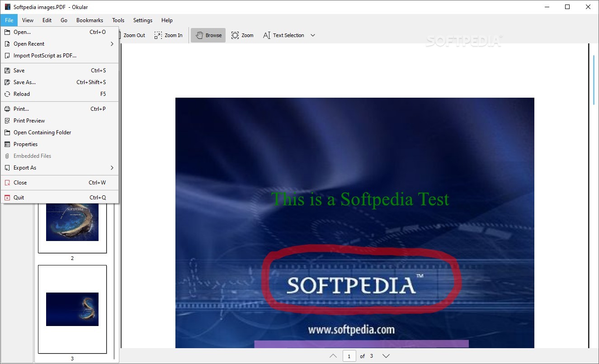Image resolution: width=599 pixels, height=364 pixels.
Task: Click the Properties icon in File menu
Action: pyautogui.click(x=7, y=144)
